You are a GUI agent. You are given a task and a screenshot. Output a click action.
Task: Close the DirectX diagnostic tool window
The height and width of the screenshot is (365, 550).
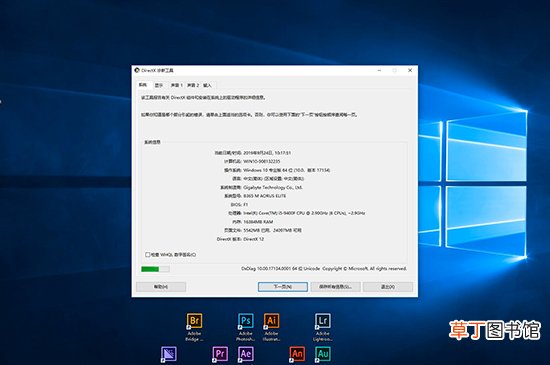[x=410, y=70]
